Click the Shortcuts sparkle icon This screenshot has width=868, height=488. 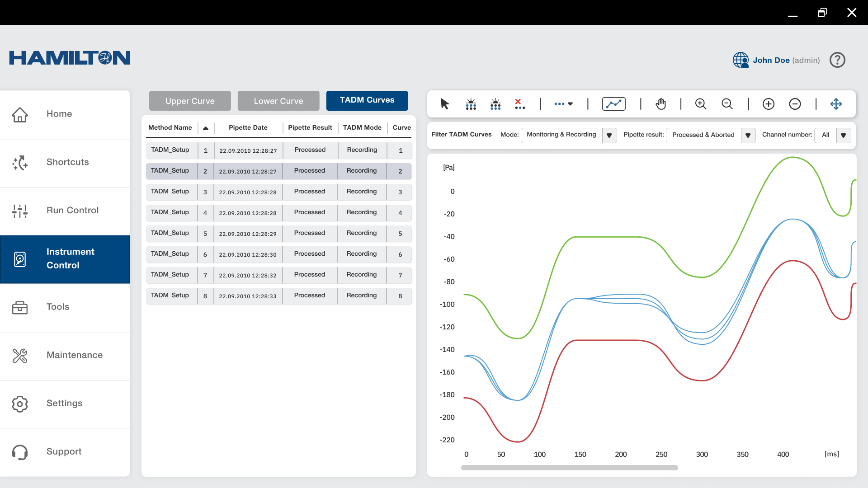pyautogui.click(x=20, y=163)
